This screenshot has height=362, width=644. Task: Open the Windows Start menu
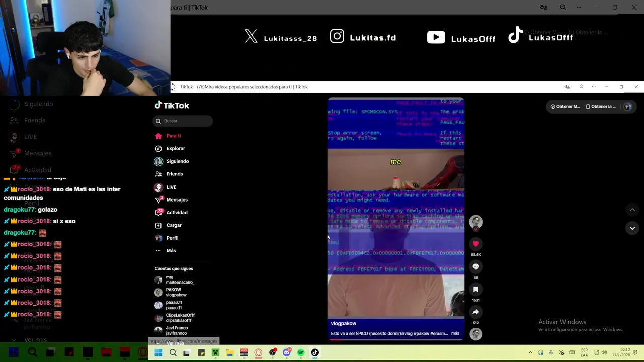point(158,353)
